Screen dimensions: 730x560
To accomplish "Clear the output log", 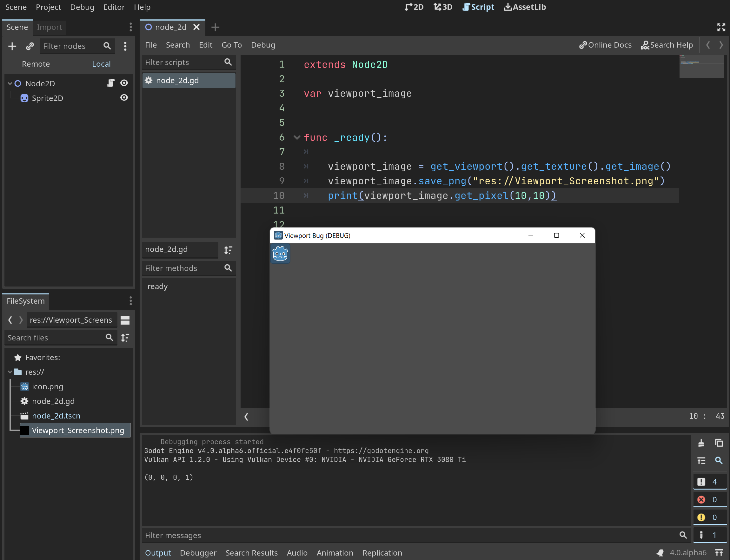I will (x=702, y=443).
